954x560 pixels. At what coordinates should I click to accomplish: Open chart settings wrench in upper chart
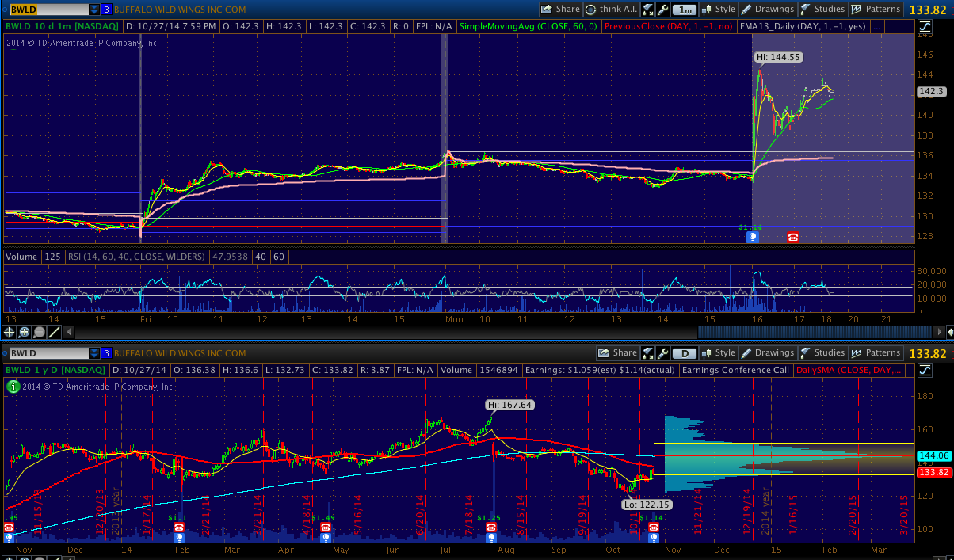(662, 10)
